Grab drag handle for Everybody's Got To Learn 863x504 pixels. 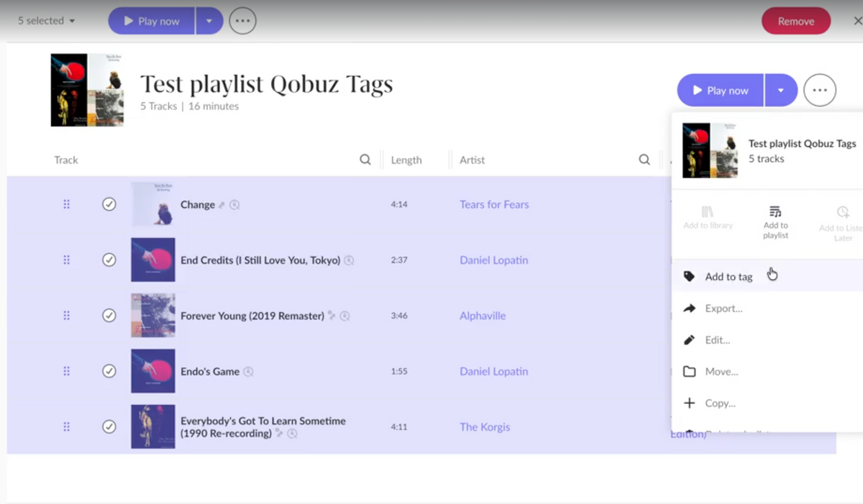coord(66,426)
